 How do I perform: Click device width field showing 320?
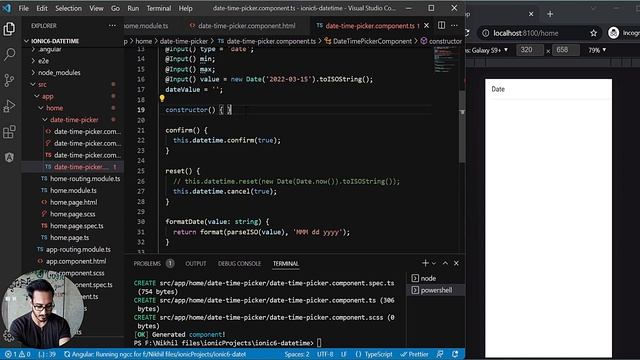(530, 50)
